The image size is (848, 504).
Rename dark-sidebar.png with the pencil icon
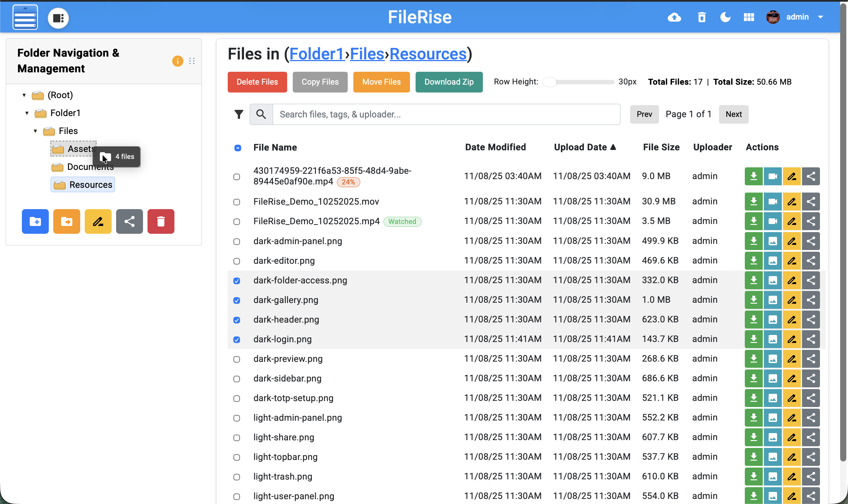[x=792, y=378]
